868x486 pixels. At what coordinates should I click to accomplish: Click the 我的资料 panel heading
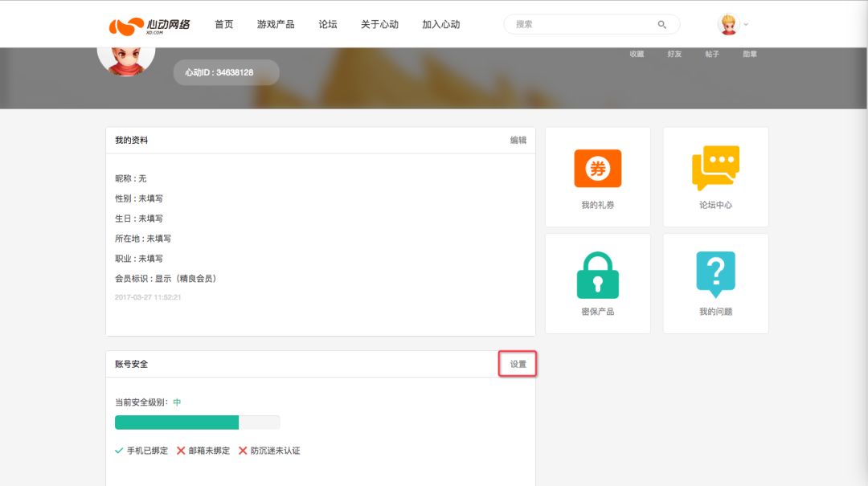pos(131,140)
